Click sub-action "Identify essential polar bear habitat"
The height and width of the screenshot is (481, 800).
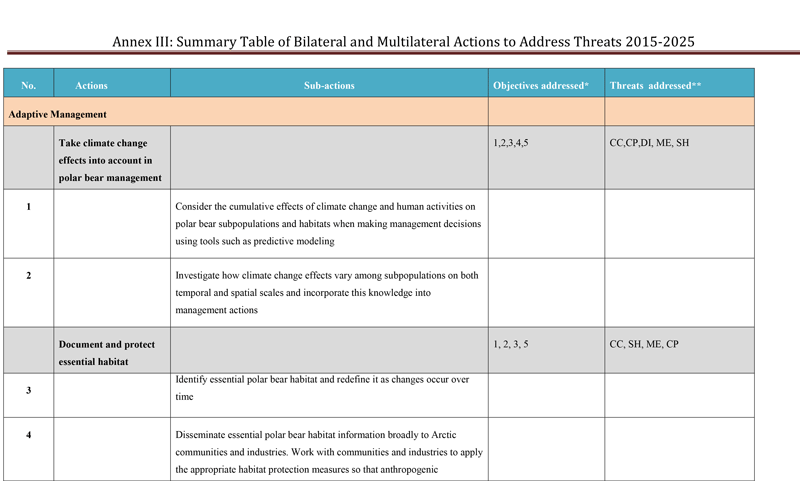(322, 388)
